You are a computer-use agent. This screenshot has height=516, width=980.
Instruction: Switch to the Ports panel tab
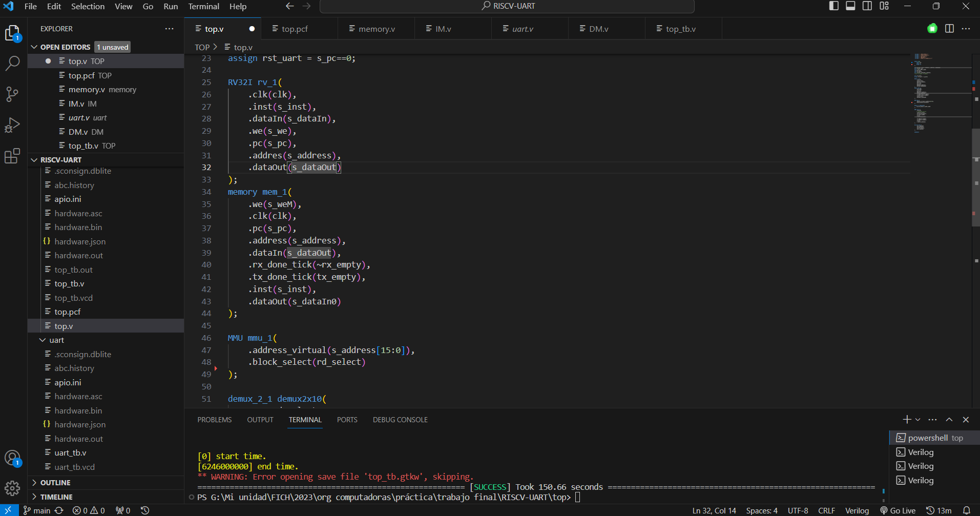coord(347,420)
